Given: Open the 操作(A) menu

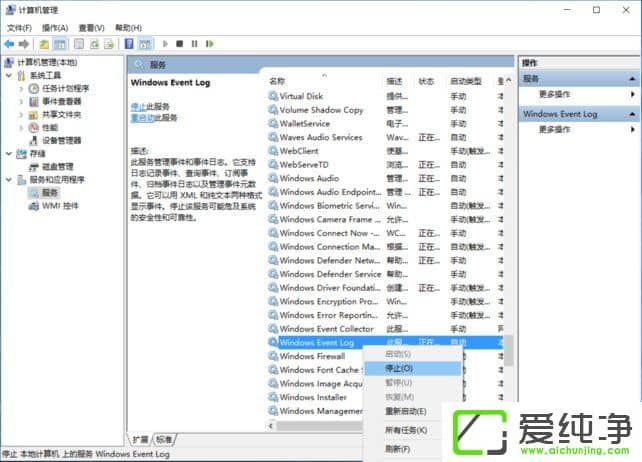Looking at the screenshot, I should (x=55, y=28).
